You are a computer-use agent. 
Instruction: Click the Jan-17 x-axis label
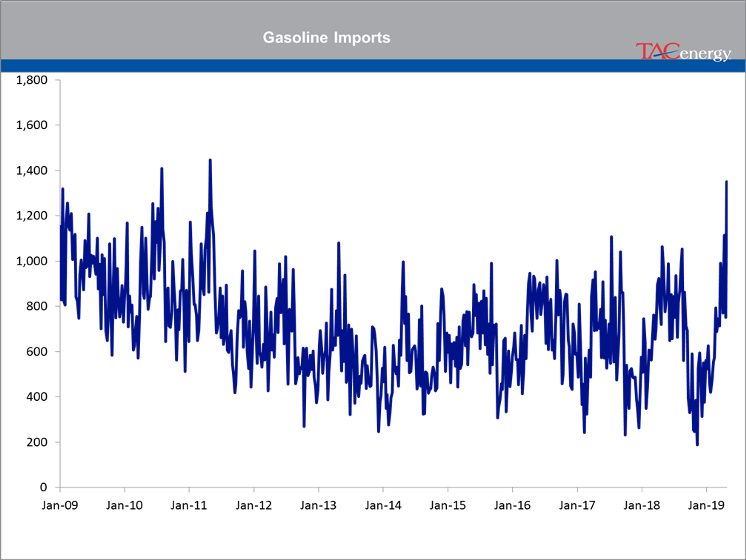577,505
